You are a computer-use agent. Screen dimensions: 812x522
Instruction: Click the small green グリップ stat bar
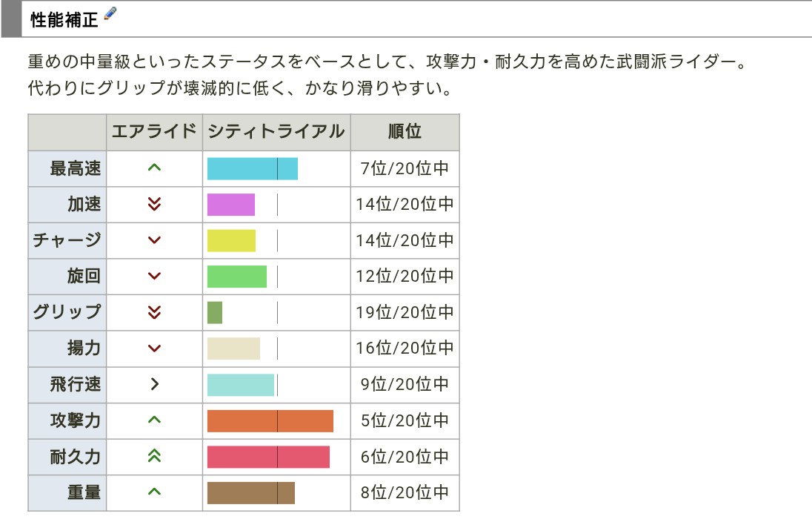215,312
